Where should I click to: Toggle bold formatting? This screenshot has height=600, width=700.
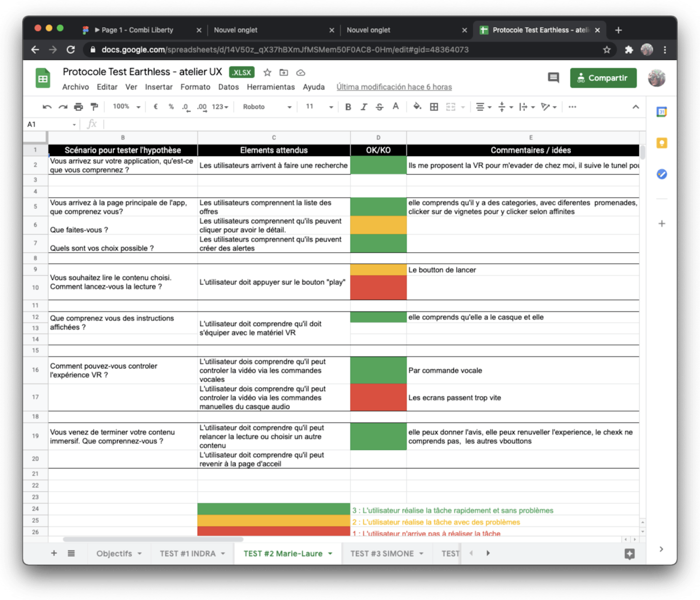pos(348,107)
